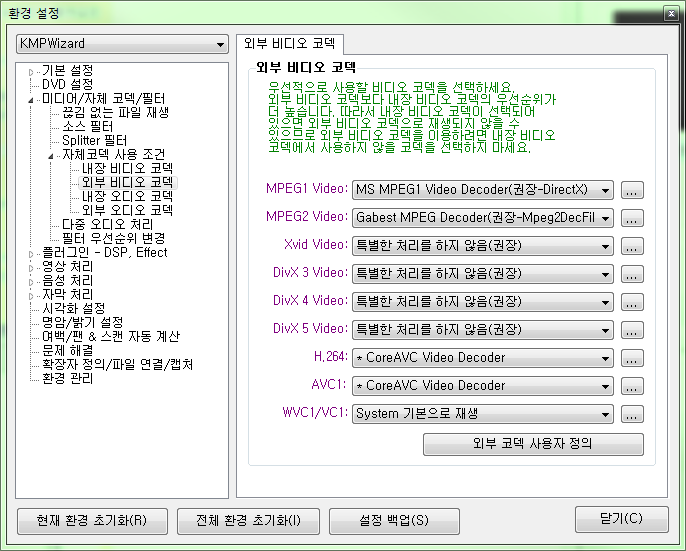Collapse the 자체코덱 사용 조건 node

pyautogui.click(x=51, y=156)
